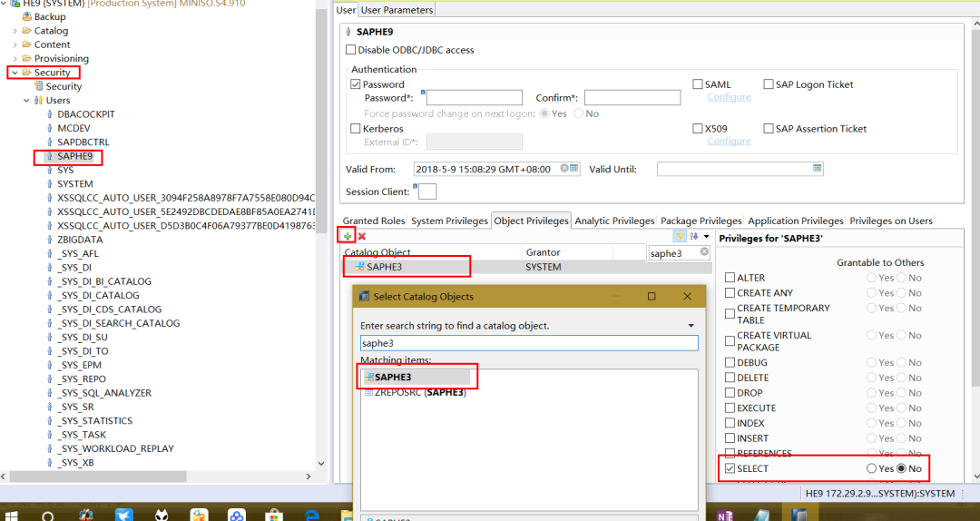Click the tree horizontal scrollbar thumb
The image size is (980, 521).
97,477
